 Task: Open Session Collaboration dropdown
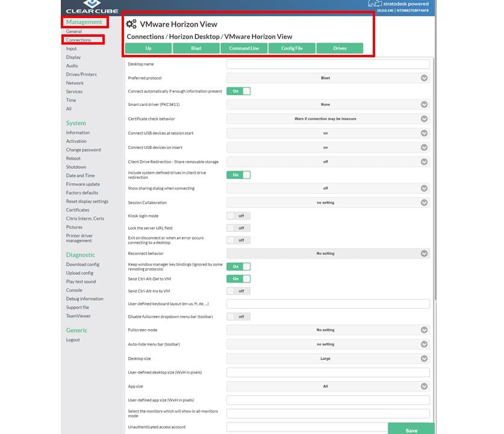click(328, 203)
